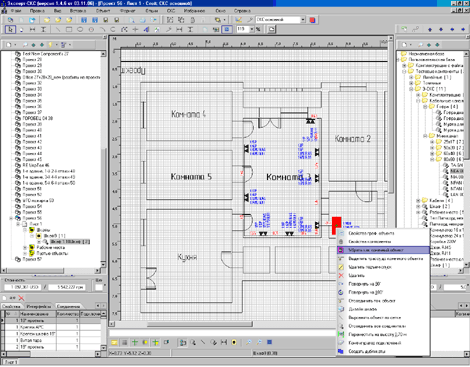Pick the rectangle drawing tool
470x367 pixels.
click(x=69, y=30)
